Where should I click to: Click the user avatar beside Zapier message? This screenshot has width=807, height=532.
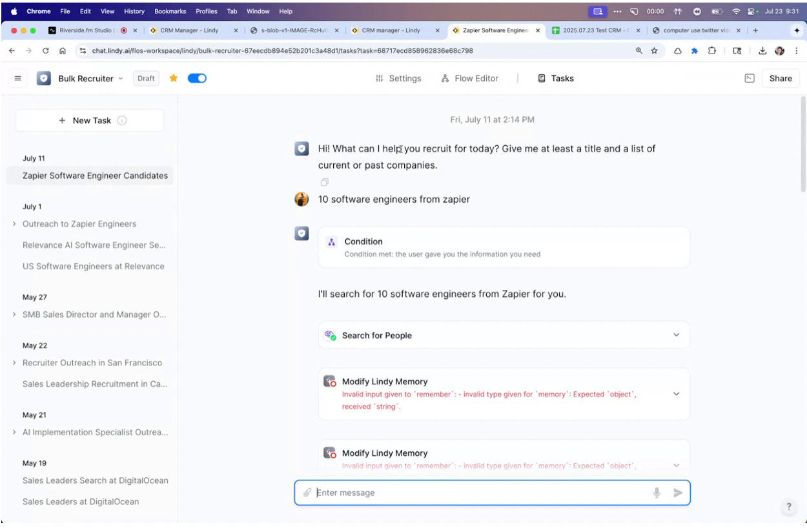(x=301, y=199)
